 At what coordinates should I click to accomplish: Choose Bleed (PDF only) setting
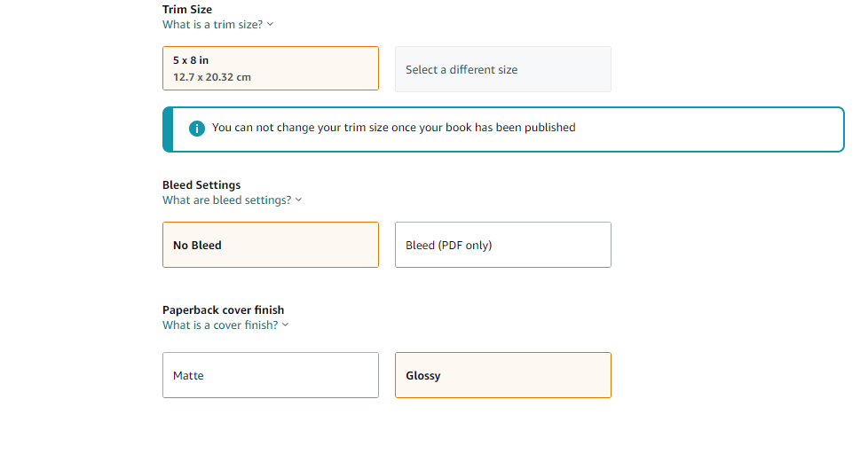click(x=503, y=245)
